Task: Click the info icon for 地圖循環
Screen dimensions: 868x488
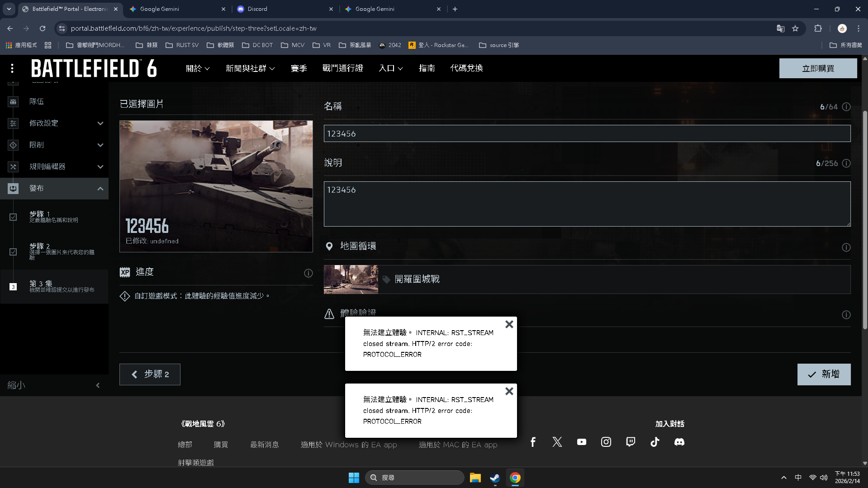Action: click(846, 247)
